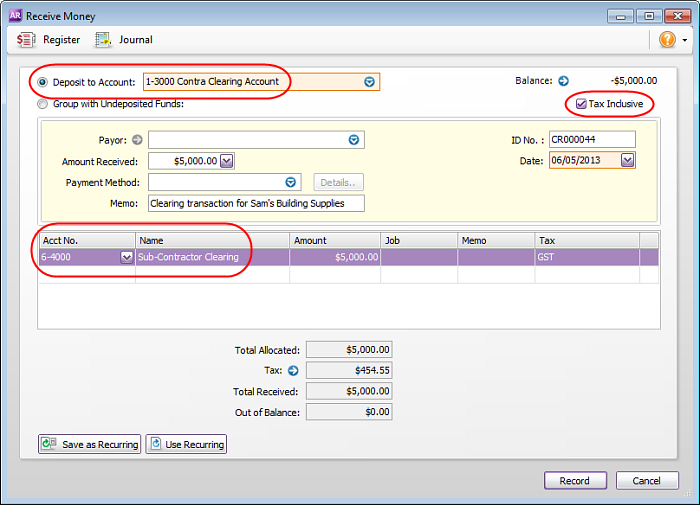The height and width of the screenshot is (505, 700).
Task: Click the Record button
Action: click(x=575, y=480)
